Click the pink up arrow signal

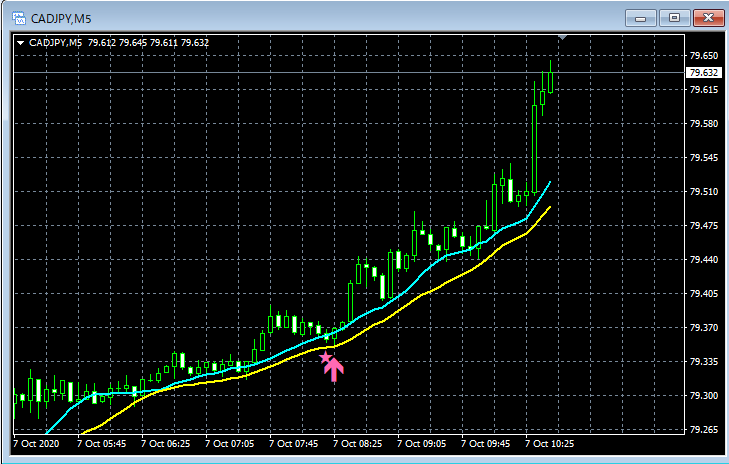point(334,370)
